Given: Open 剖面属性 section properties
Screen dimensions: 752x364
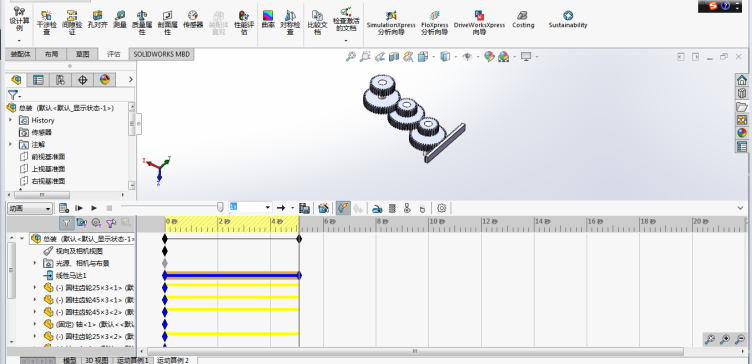Looking at the screenshot, I should click(167, 22).
